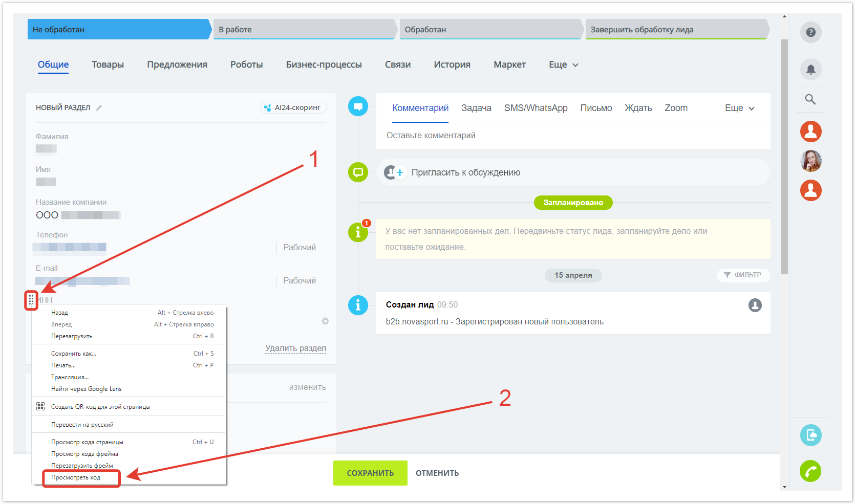Open e-mail type dropdown Рабочий
This screenshot has width=855, height=504.
300,281
